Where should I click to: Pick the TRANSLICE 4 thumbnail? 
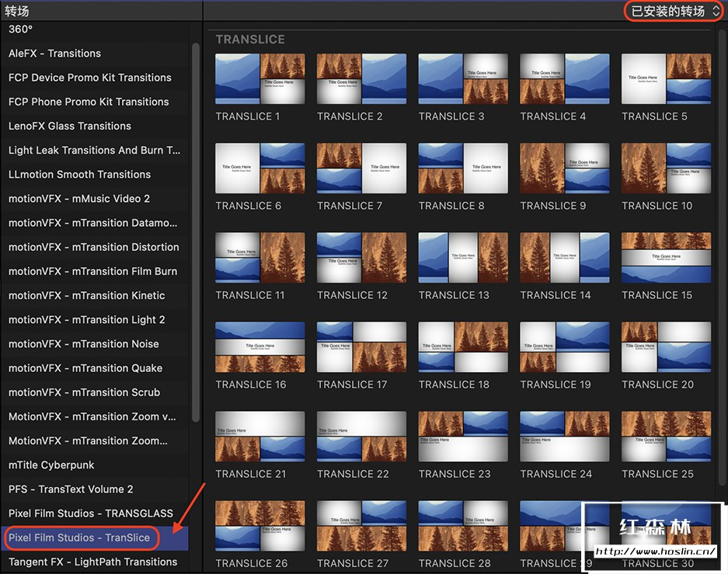[565, 78]
